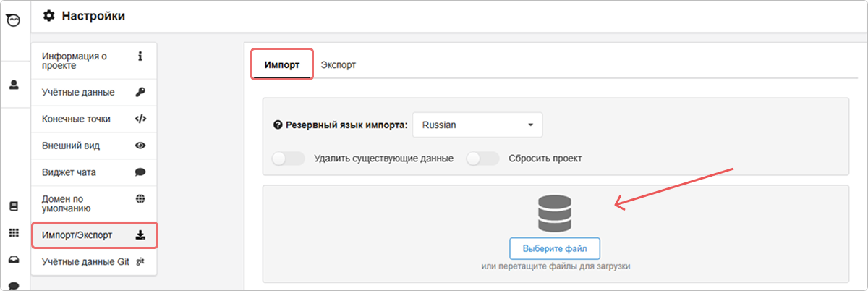Click the speech bubble icon for Виджет чата
This screenshot has height=291, width=868.
click(140, 172)
